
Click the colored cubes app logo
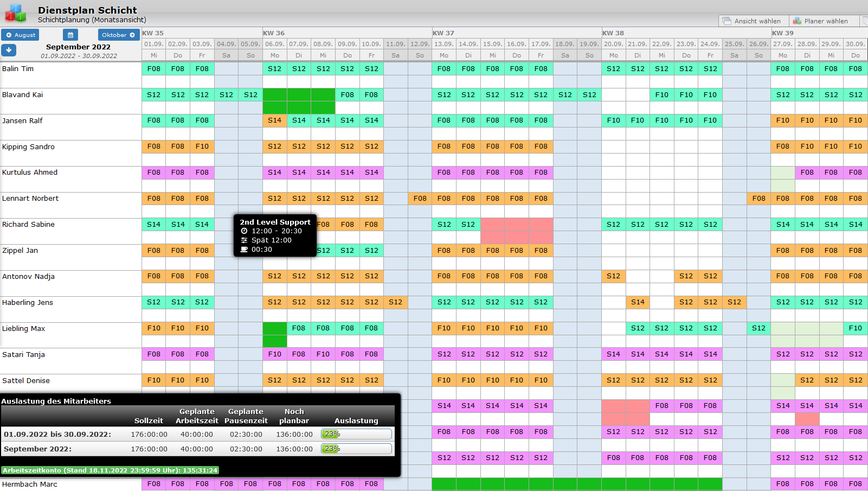pyautogui.click(x=16, y=13)
